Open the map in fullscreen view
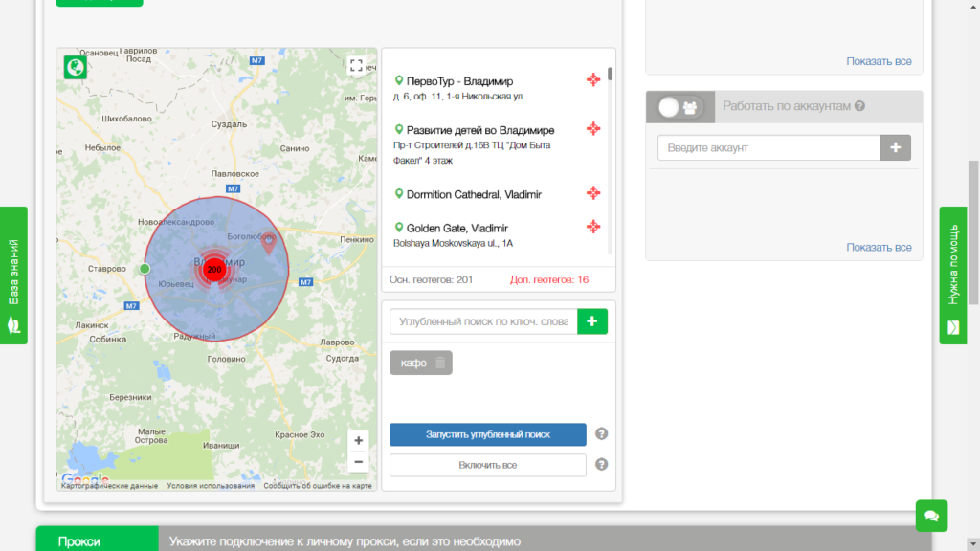 point(356,66)
